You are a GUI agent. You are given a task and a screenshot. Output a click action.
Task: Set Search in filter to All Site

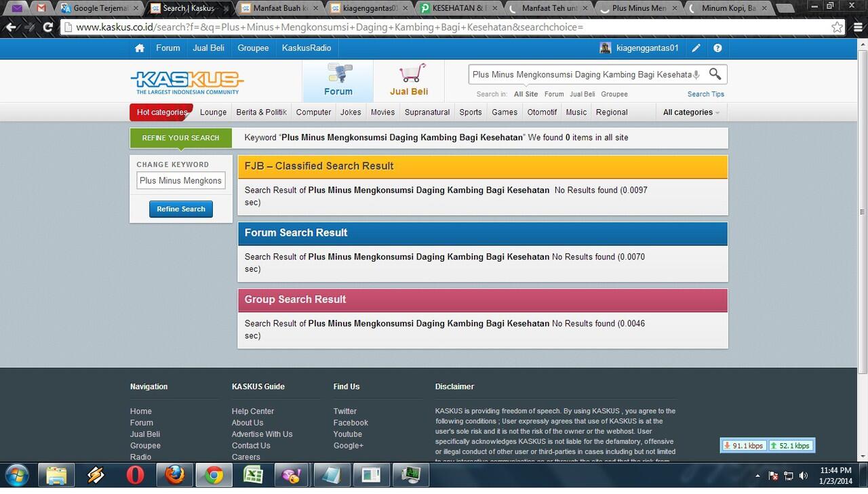pyautogui.click(x=526, y=94)
